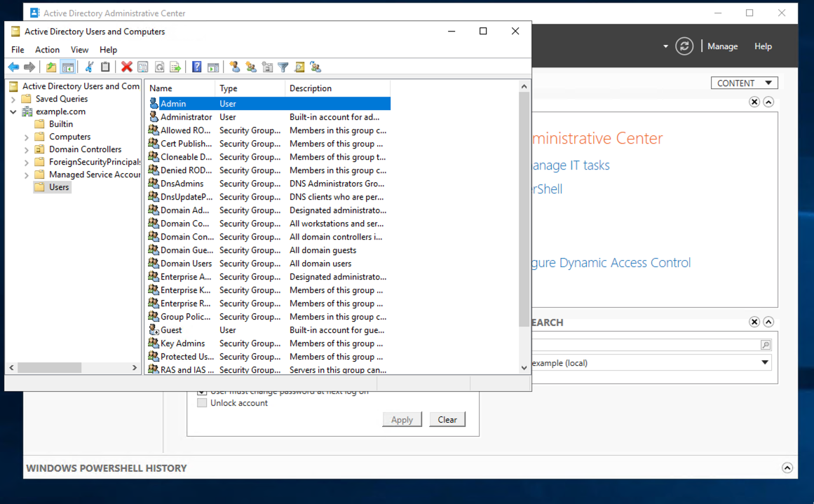
Task: Open the View menu
Action: (79, 50)
